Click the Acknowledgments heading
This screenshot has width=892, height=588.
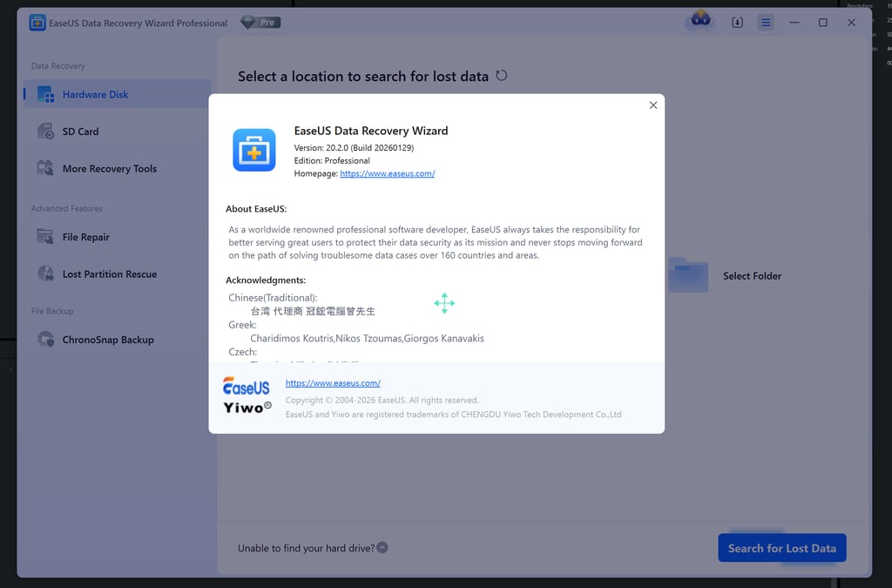click(266, 280)
